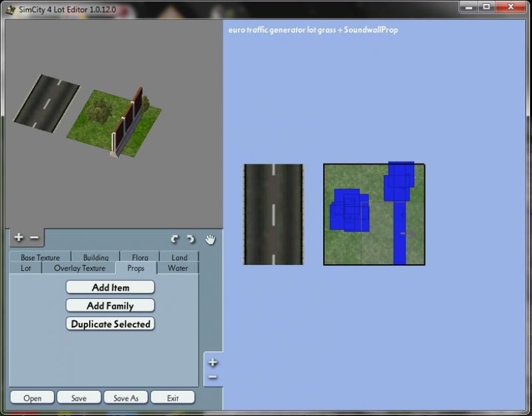Open the Base Texture tab
Screen dimensions: 532x416
pos(41,257)
